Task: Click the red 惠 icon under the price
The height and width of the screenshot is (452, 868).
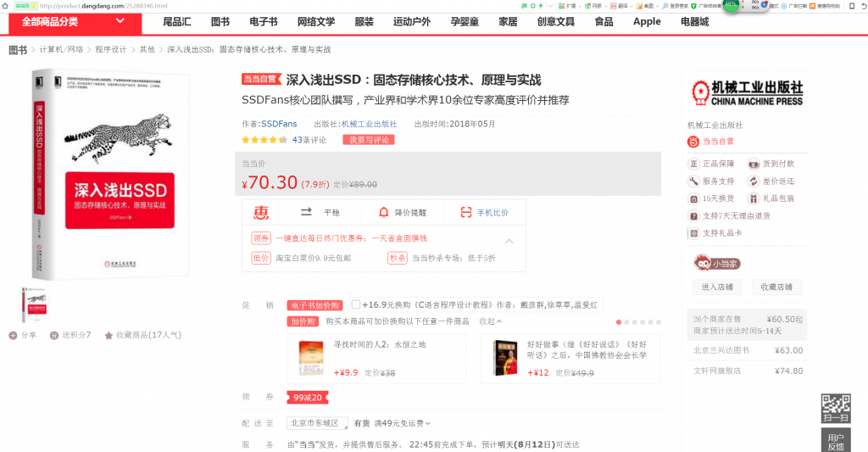Action: [261, 212]
